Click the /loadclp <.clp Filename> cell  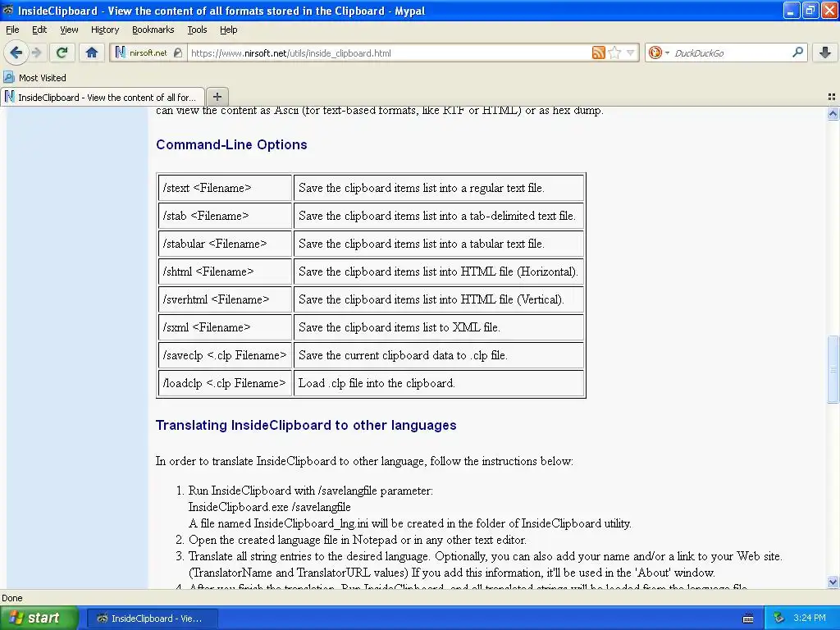pos(225,383)
